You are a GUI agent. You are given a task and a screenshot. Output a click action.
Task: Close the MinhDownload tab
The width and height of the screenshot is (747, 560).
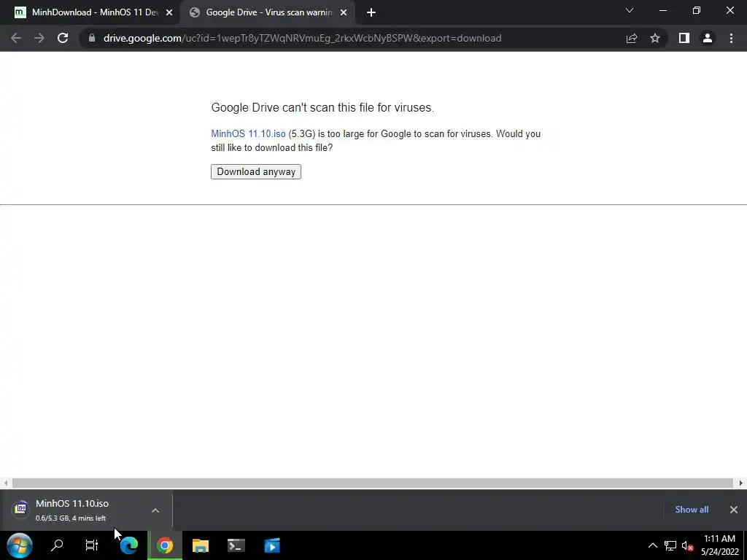click(x=169, y=13)
